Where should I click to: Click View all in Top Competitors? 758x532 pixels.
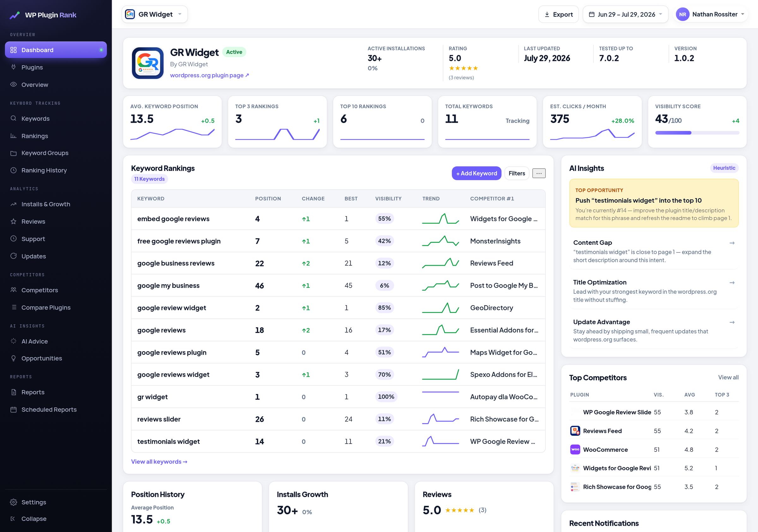pyautogui.click(x=728, y=377)
